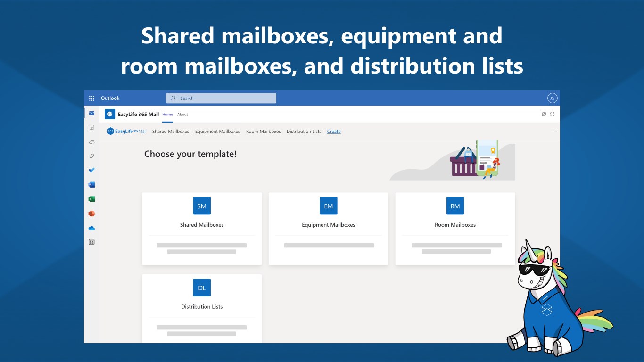Open the More apps grid icon
Screen dimensions: 644x362
(91, 242)
